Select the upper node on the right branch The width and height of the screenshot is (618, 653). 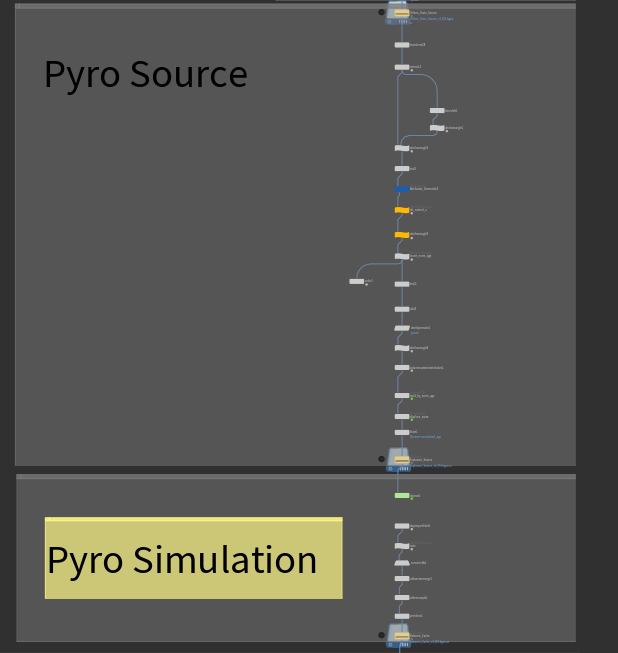coord(437,110)
